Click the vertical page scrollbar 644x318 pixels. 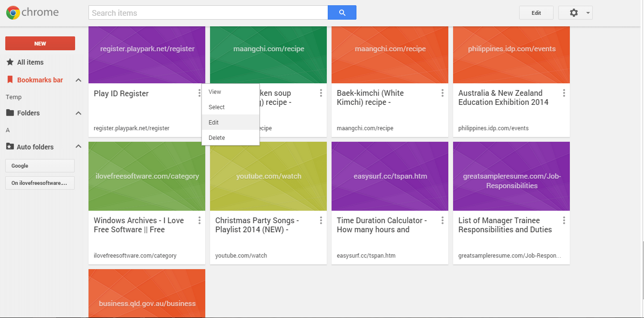tap(642, 271)
